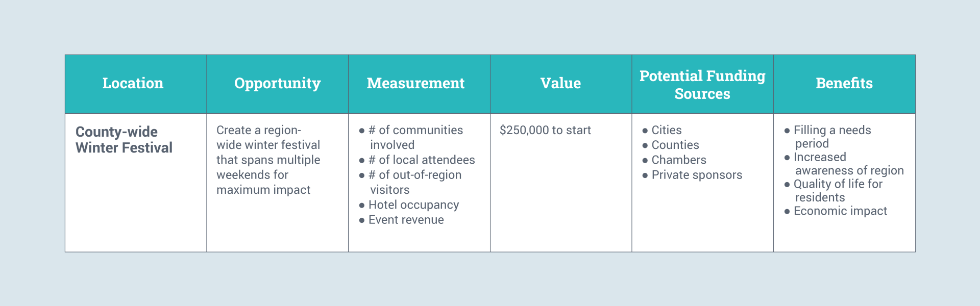Select the Chambers funding source
Image resolution: width=980 pixels, height=306 pixels.
pyautogui.click(x=678, y=160)
